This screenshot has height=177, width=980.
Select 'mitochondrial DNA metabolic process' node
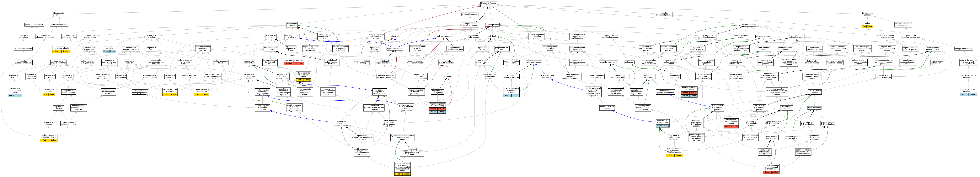click(717, 108)
